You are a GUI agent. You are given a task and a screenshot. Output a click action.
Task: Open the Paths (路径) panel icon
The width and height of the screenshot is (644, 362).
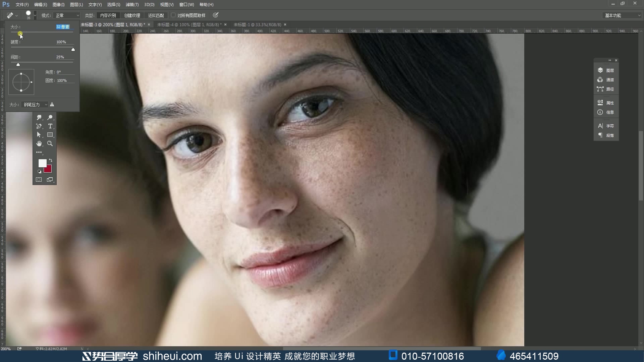coord(600,89)
